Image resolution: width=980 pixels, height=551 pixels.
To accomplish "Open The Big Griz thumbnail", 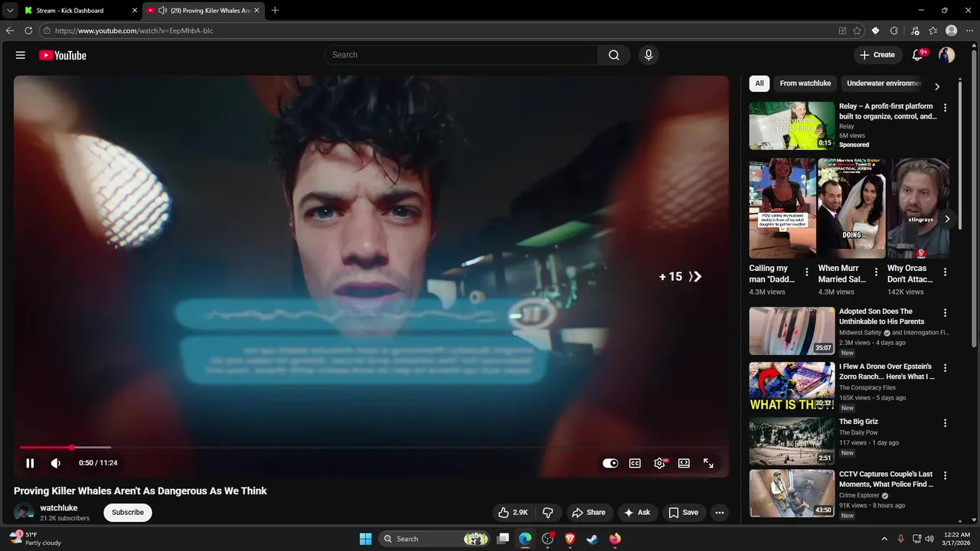I will [792, 442].
